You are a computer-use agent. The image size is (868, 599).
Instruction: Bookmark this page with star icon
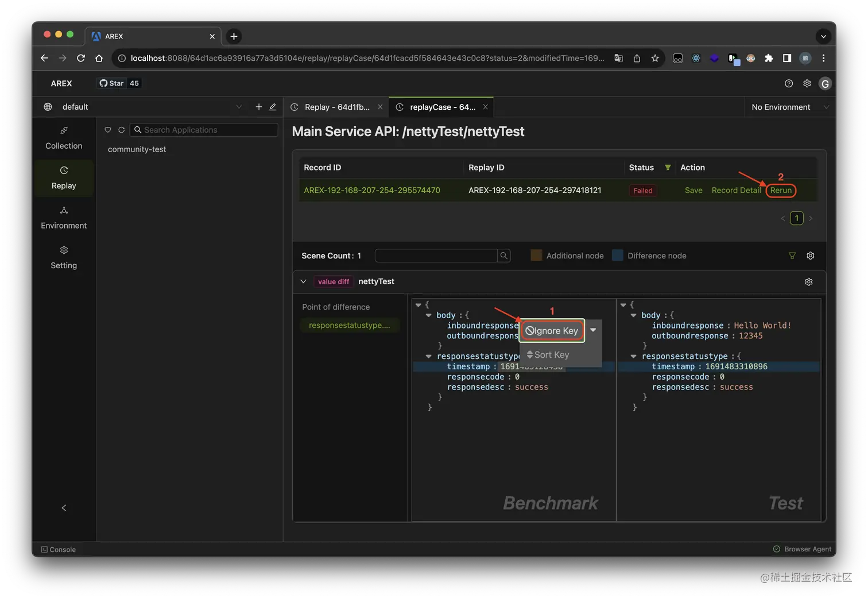point(655,58)
